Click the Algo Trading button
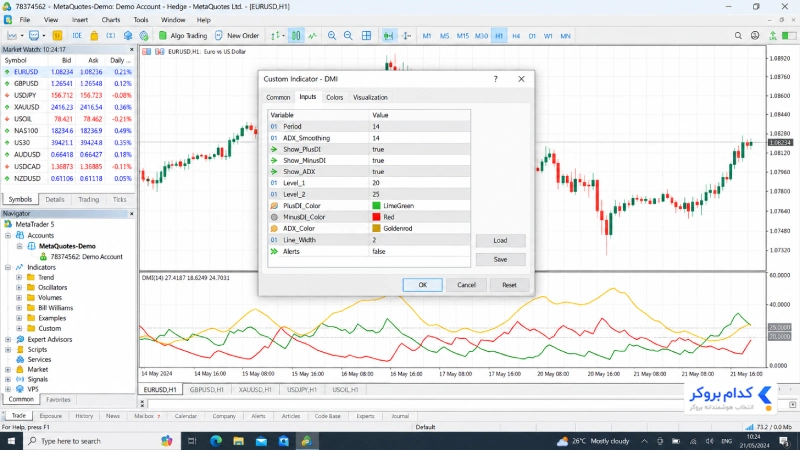This screenshot has height=450, width=800. point(183,36)
